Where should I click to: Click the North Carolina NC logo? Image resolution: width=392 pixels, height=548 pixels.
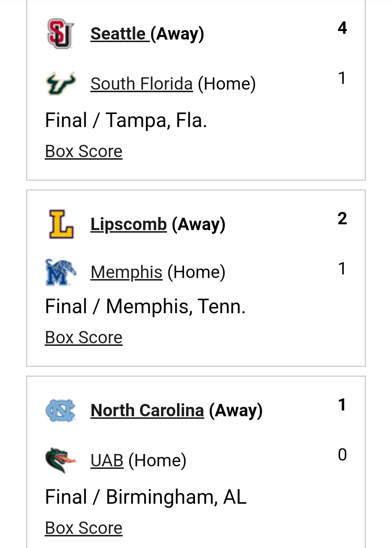(x=61, y=410)
